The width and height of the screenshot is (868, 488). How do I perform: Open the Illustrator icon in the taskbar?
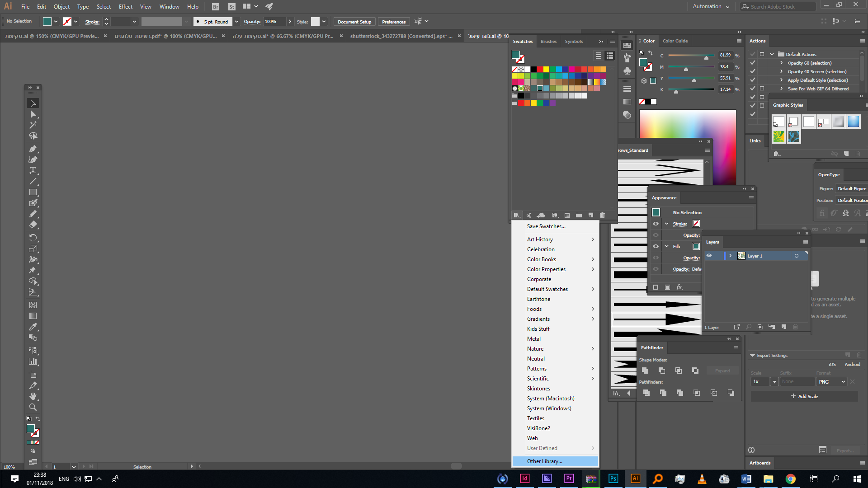coord(636,479)
